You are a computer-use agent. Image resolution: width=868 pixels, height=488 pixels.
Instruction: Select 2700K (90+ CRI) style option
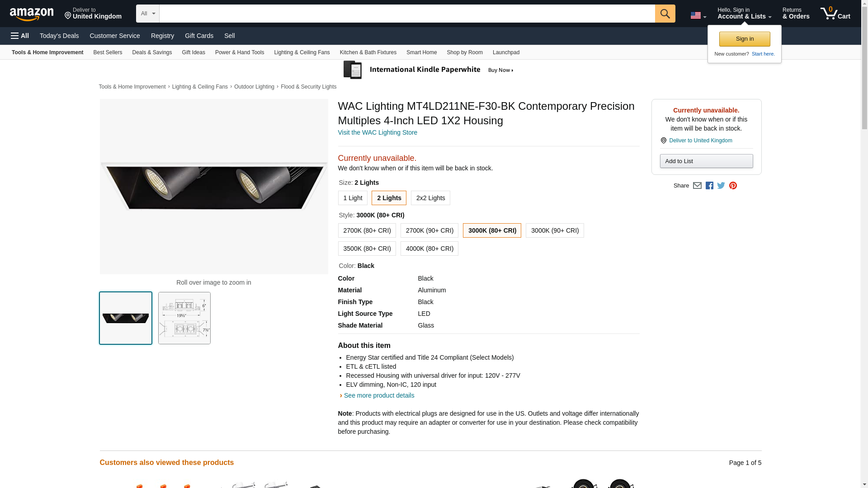point(429,230)
